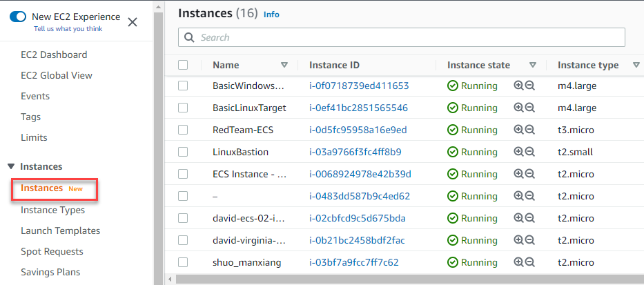Viewport: 644px width, 285px height.
Task: Go to EC2 Dashboard
Action: coord(54,55)
